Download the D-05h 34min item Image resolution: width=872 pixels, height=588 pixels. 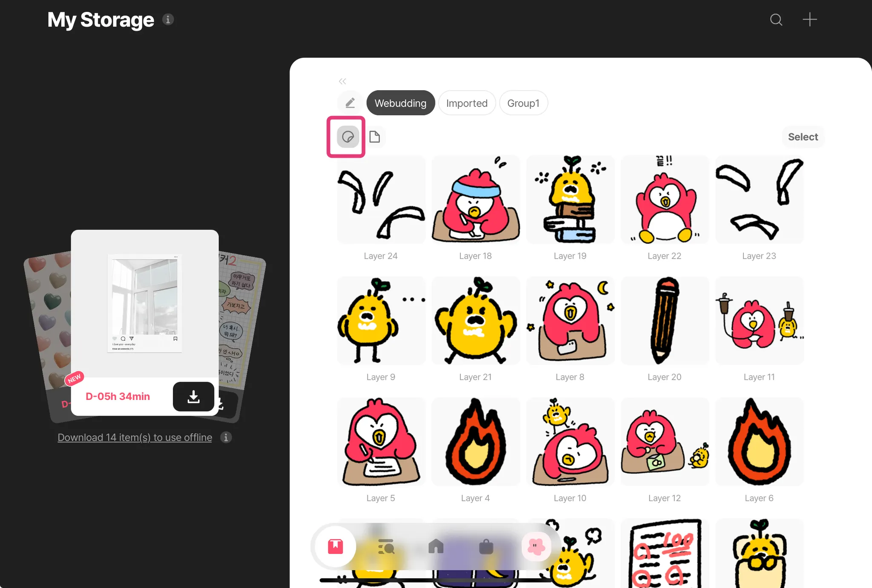pyautogui.click(x=193, y=397)
